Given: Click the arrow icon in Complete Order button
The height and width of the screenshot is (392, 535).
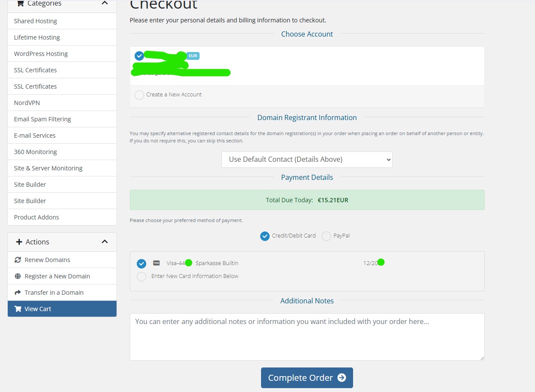Looking at the screenshot, I should coord(342,378).
